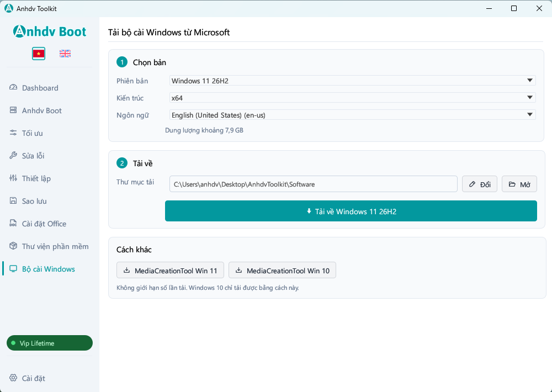Screen dimensions: 552x392
Task: Click the 'Ngôn ngữ' label
Action: (132, 115)
